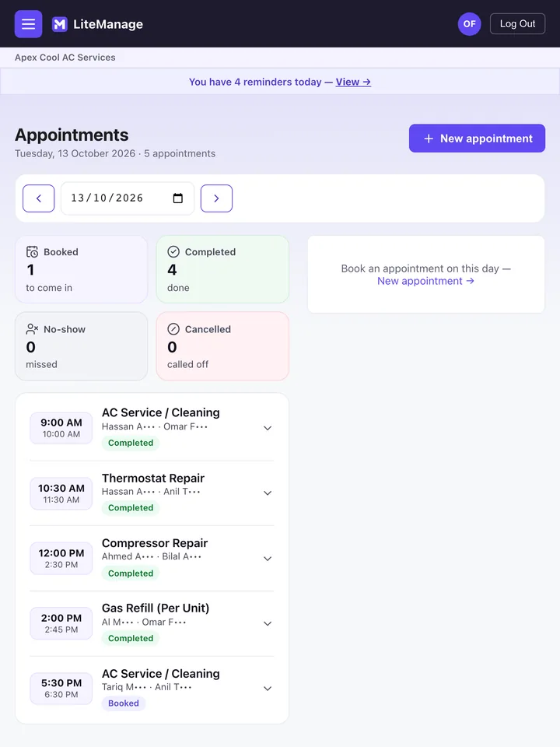Click Completed badge on Thermostat Repair
Screen dimensions: 560x747
coord(131,508)
